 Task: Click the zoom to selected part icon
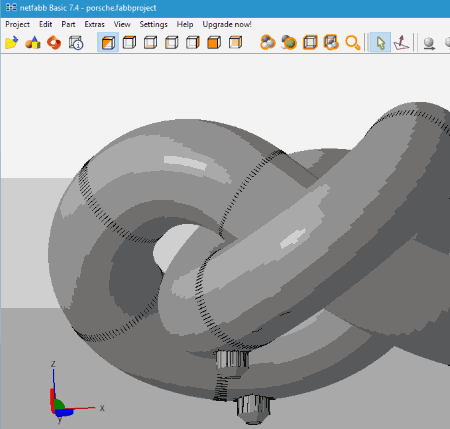(x=289, y=42)
